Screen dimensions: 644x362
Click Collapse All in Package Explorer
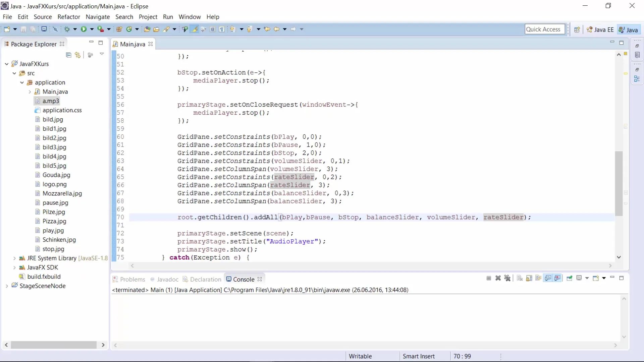(x=68, y=55)
